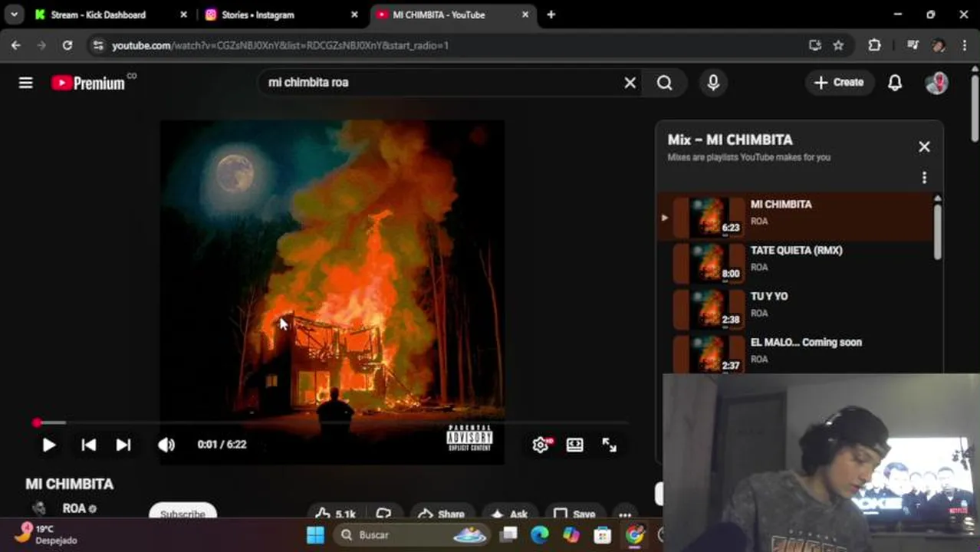Open Task View on the taskbar

[x=509, y=535]
